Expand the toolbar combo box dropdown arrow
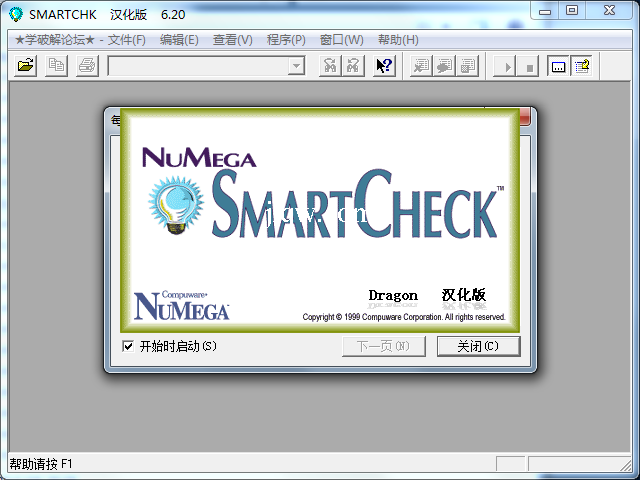640x480 pixels. pos(296,66)
